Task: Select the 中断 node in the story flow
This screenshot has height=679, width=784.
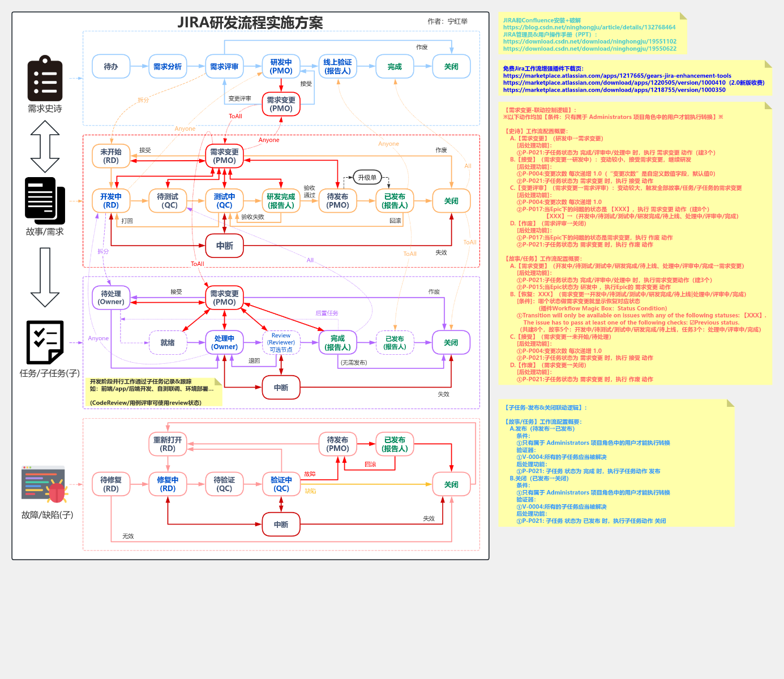Action: tap(224, 246)
